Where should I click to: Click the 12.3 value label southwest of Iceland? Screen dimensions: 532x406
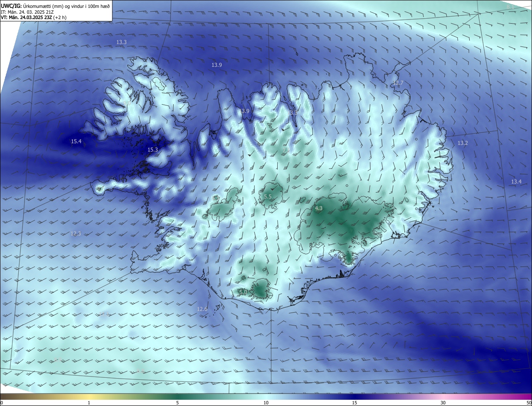(76, 234)
